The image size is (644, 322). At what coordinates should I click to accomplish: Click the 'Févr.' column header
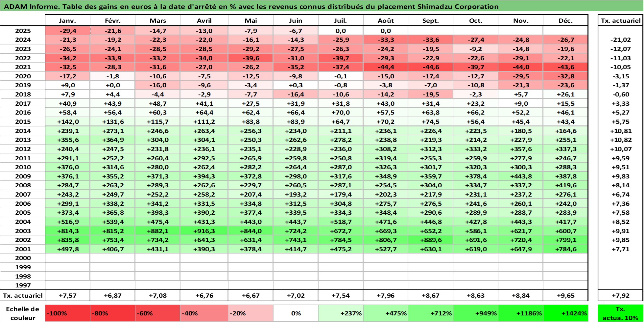tap(112, 20)
